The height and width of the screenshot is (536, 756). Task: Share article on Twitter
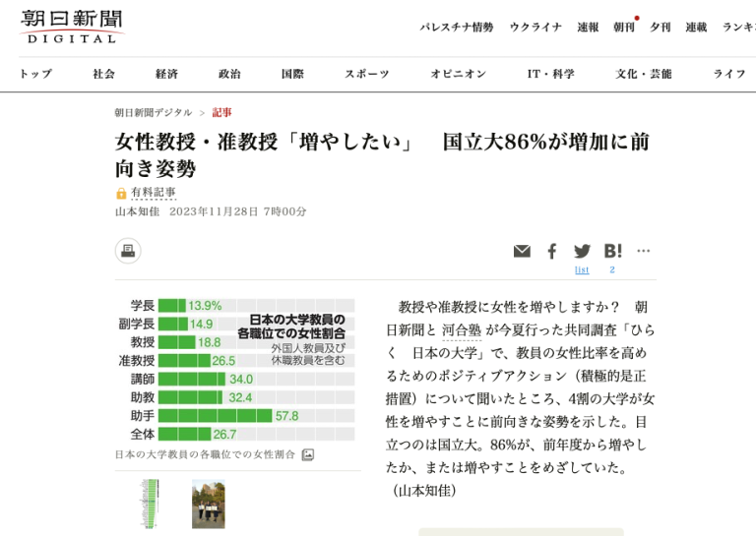582,251
